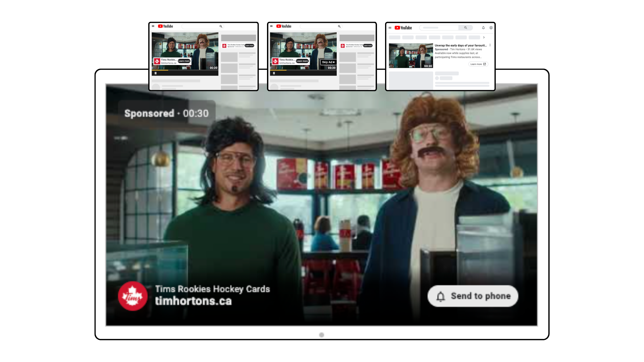Open hamburger menu in the mockup with Skip Ad
Screen dimensions: 644x362
point(271,26)
